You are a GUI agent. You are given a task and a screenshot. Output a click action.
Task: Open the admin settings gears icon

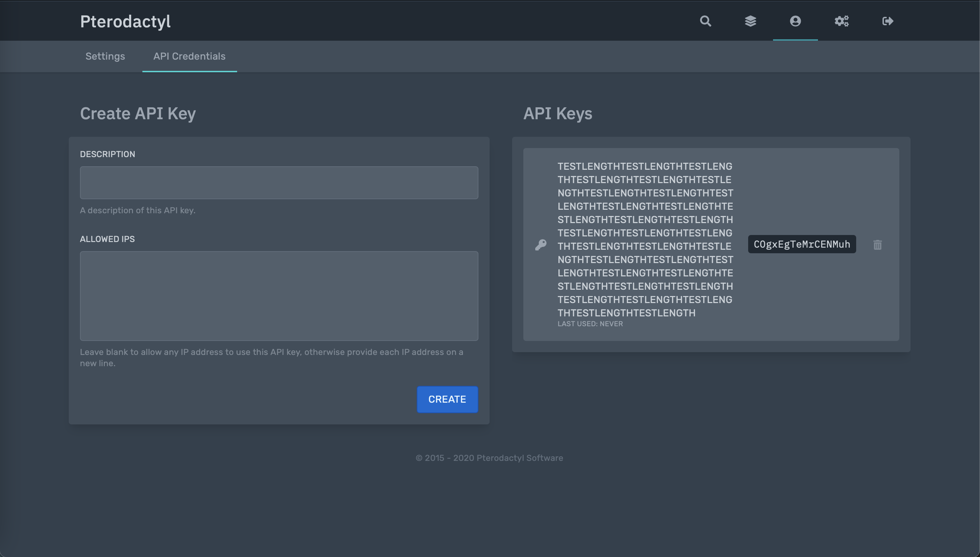tap(841, 21)
